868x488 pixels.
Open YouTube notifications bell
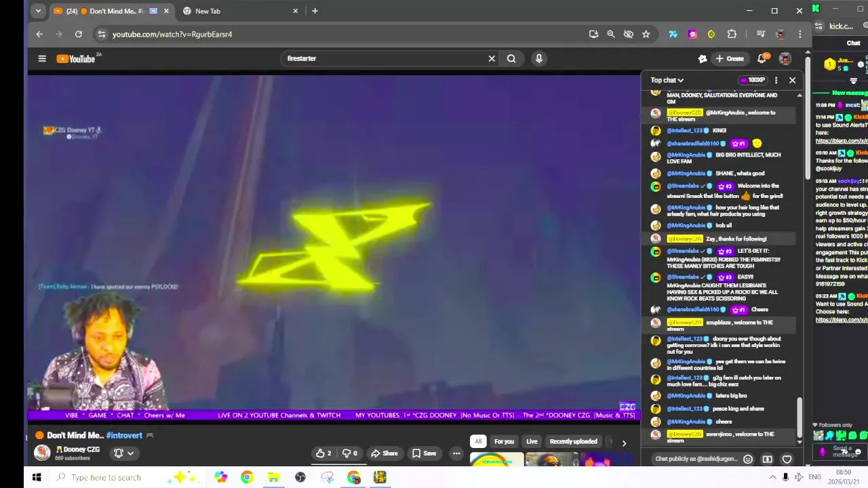point(762,59)
